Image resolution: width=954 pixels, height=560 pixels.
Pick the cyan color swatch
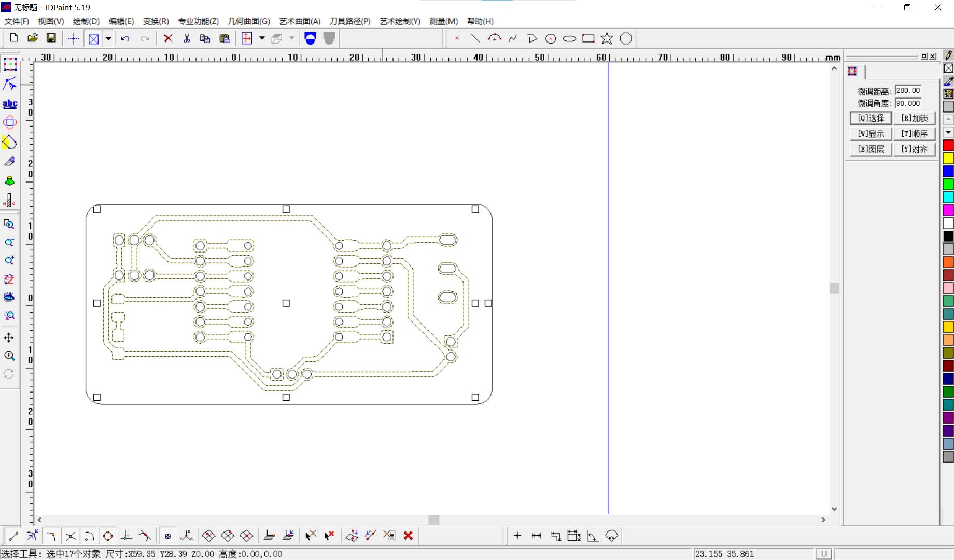click(948, 198)
